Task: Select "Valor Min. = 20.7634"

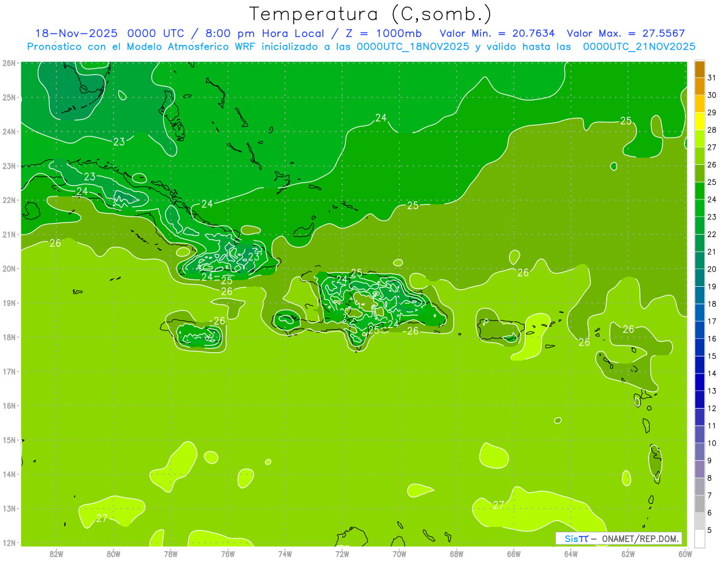Action: pos(497,33)
